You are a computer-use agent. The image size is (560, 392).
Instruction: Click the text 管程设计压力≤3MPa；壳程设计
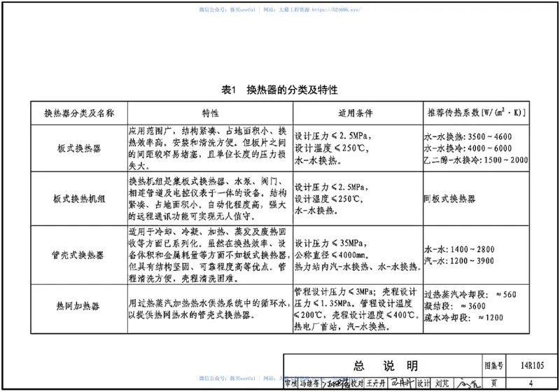356,292
